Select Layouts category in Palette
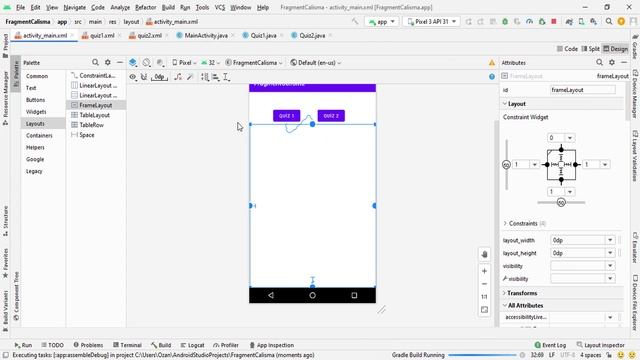The height and width of the screenshot is (360, 640). point(35,123)
